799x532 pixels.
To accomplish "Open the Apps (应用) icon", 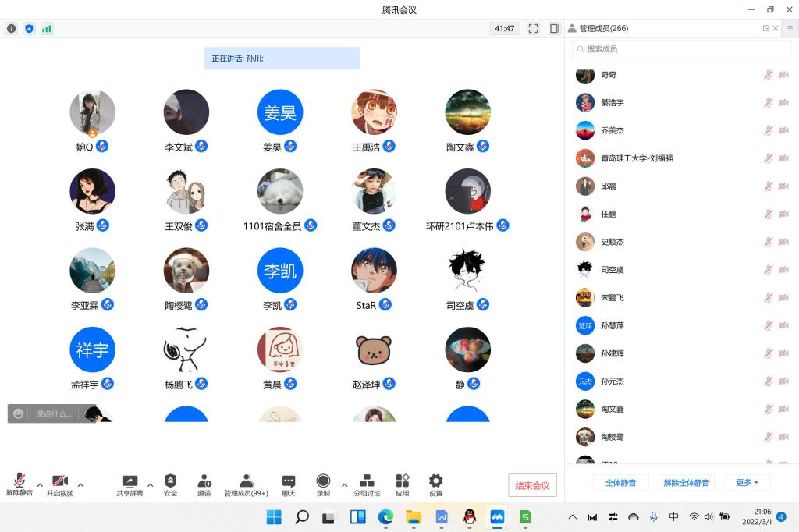I will 402,481.
